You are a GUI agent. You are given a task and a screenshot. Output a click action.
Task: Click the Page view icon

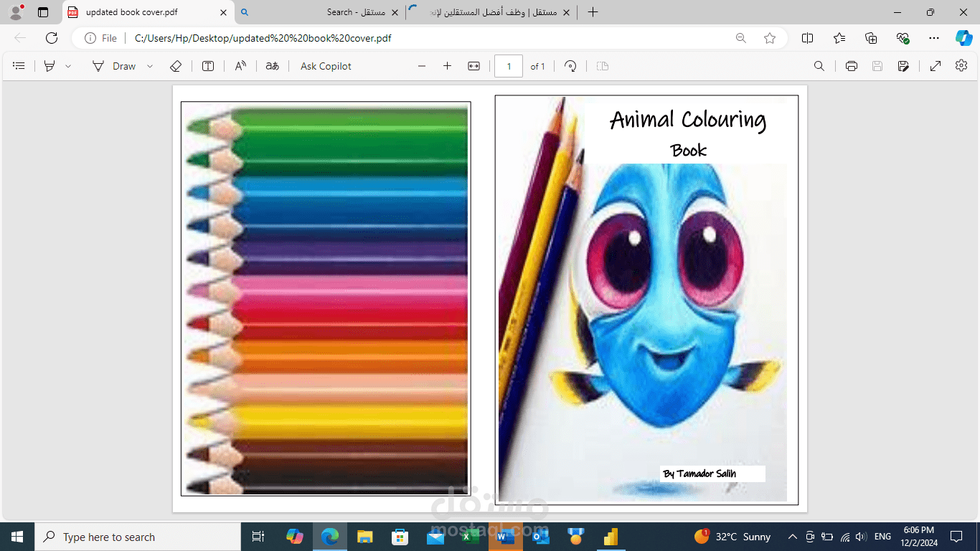click(603, 66)
